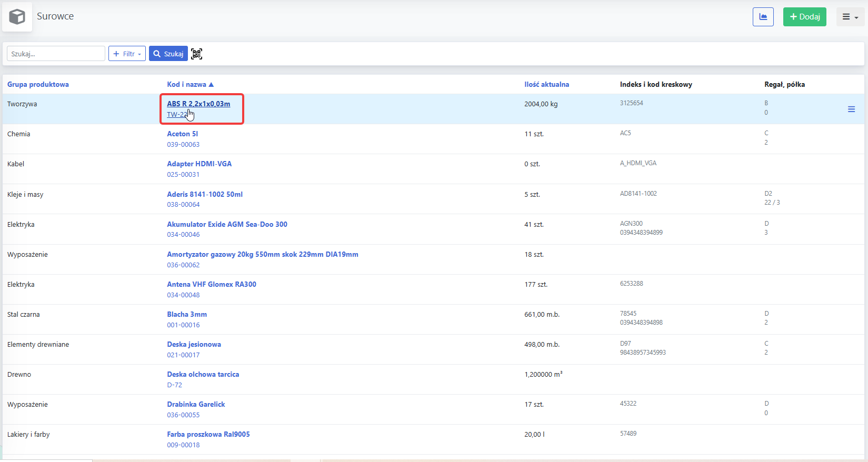Sort by Ilość aktualna column header
Viewport: 868px width, 462px height.
(546, 84)
